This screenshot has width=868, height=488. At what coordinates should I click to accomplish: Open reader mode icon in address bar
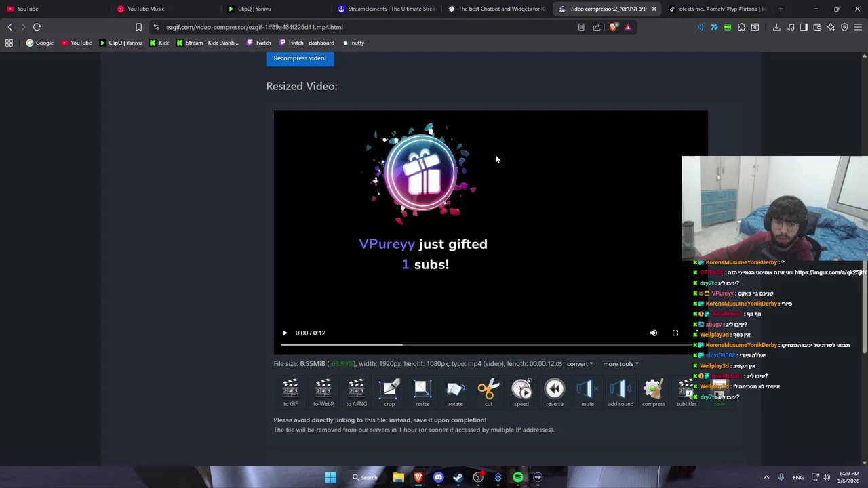tap(581, 27)
